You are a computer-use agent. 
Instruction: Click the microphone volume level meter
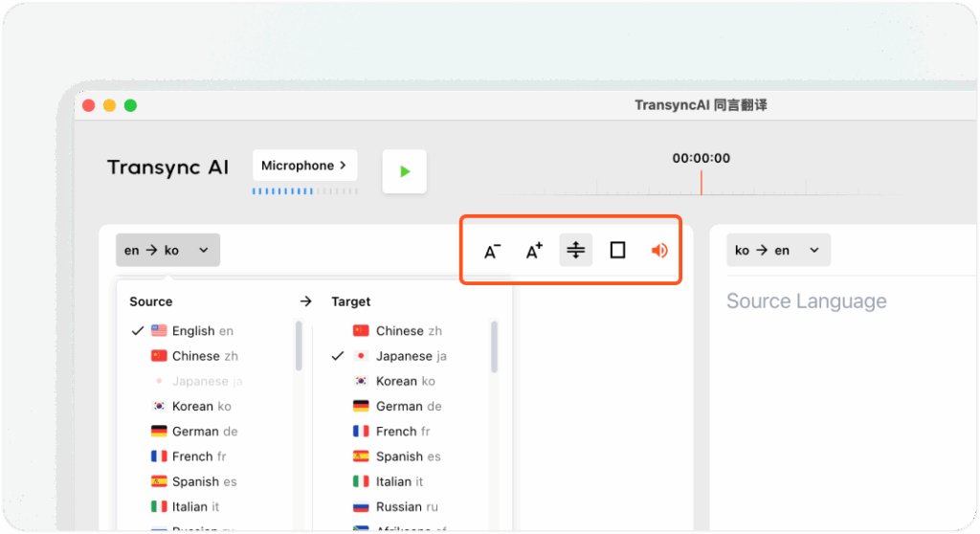(x=304, y=191)
